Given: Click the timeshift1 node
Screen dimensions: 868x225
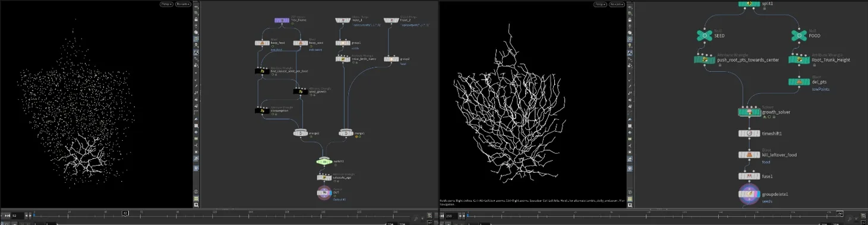Looking at the screenshot, I should click(749, 134).
